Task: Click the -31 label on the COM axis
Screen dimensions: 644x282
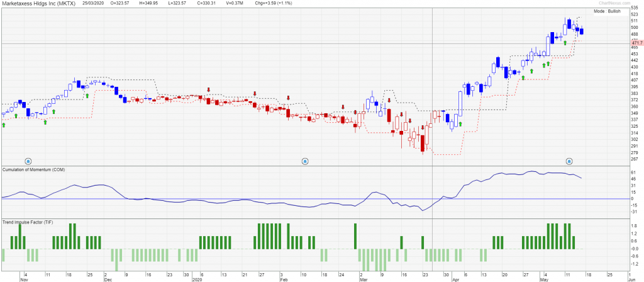Action: (635, 211)
